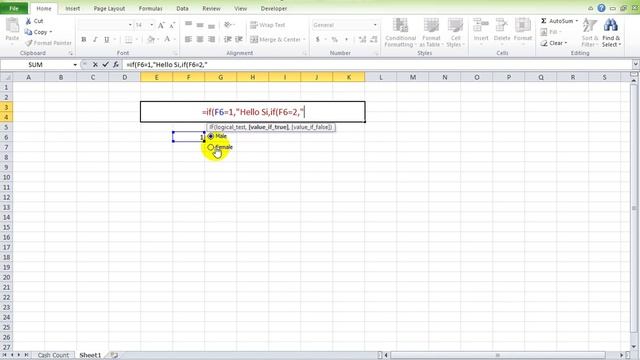Click the Format Painter brush
Image resolution: width=640 pixels, height=360 pixels.
[x=29, y=43]
